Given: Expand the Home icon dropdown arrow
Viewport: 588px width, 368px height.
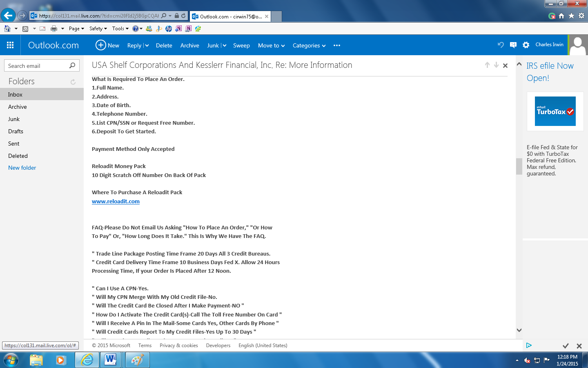Looking at the screenshot, I should pos(16,29).
